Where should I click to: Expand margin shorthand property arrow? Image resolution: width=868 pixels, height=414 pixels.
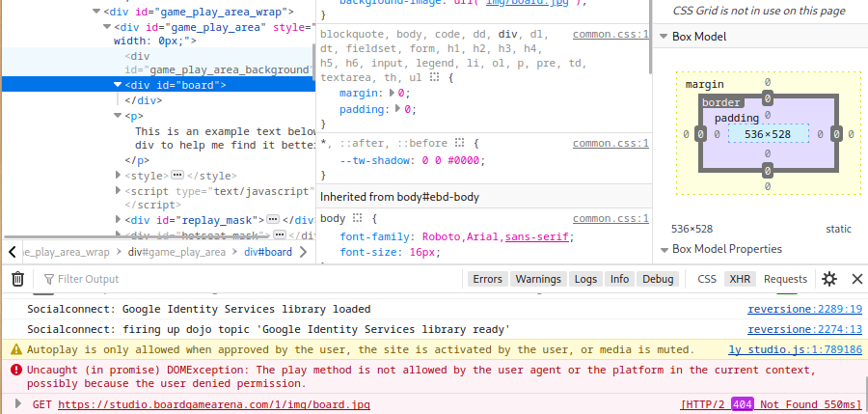393,93
